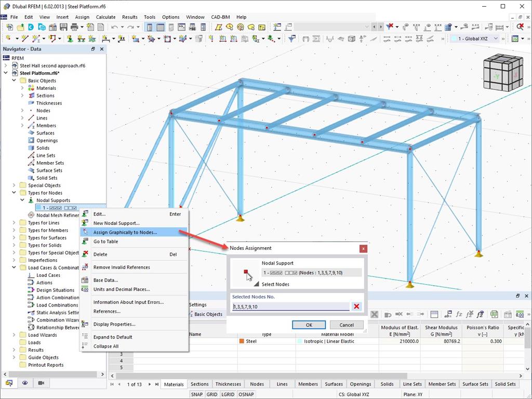The height and width of the screenshot is (399, 532).
Task: Click the show deformation curve icon
Action: [329, 38]
